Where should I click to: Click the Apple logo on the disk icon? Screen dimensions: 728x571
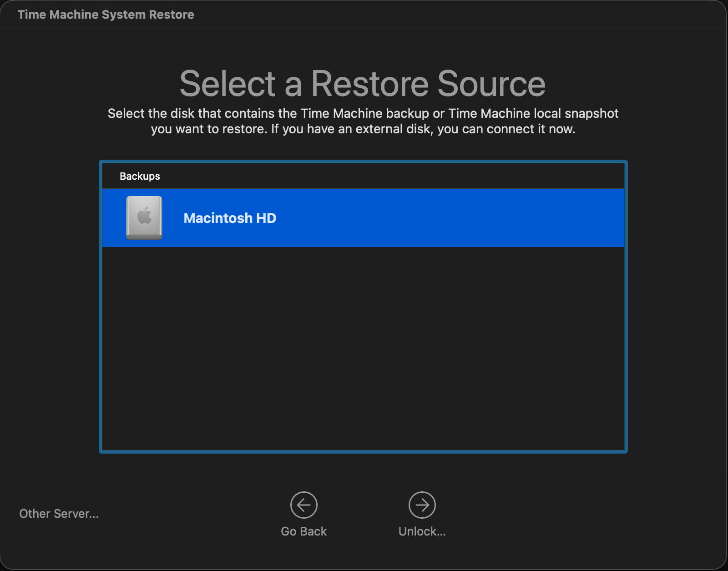(144, 215)
